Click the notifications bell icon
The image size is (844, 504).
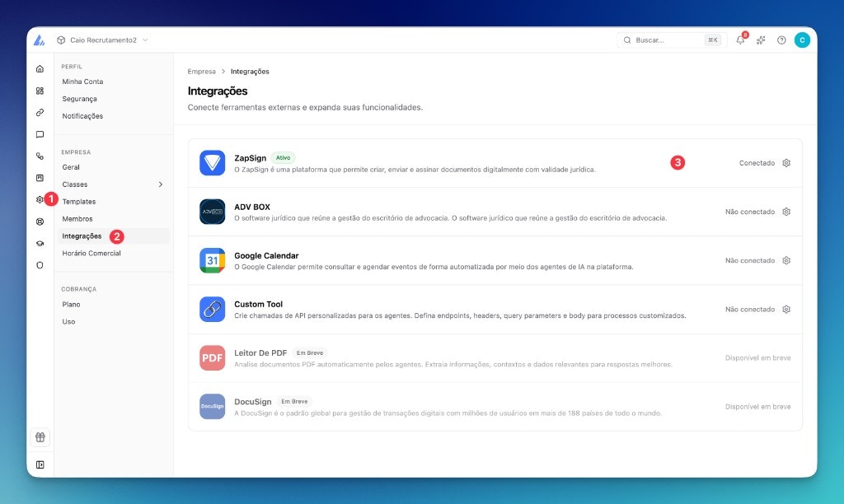tap(740, 40)
